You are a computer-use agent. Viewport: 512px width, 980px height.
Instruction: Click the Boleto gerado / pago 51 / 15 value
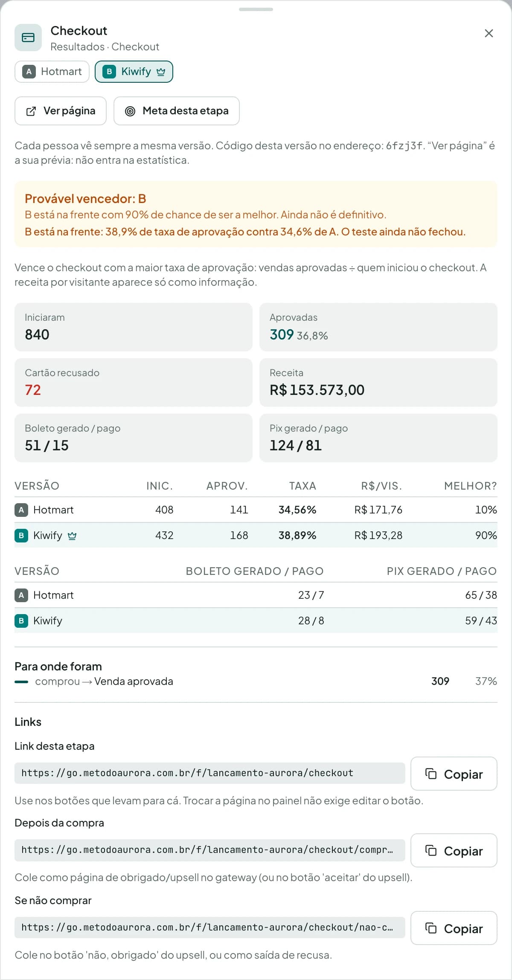pyautogui.click(x=47, y=445)
